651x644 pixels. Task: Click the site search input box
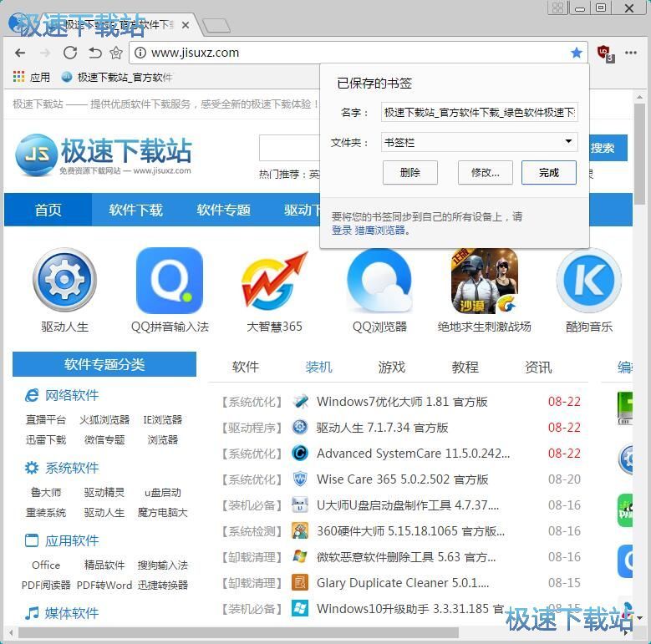pyautogui.click(x=289, y=148)
